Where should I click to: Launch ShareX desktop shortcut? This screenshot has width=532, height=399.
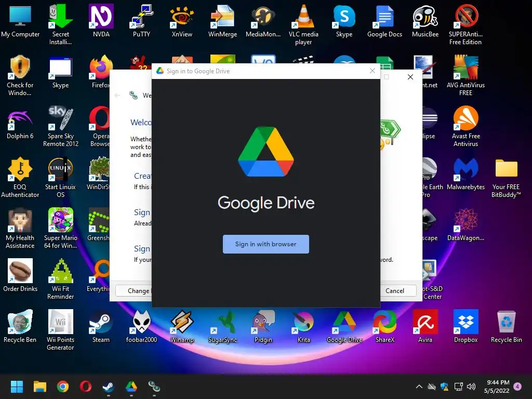coord(384,326)
